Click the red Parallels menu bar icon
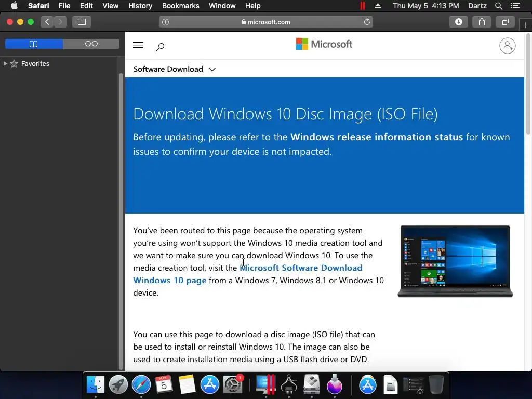The width and height of the screenshot is (532, 399). (362, 6)
